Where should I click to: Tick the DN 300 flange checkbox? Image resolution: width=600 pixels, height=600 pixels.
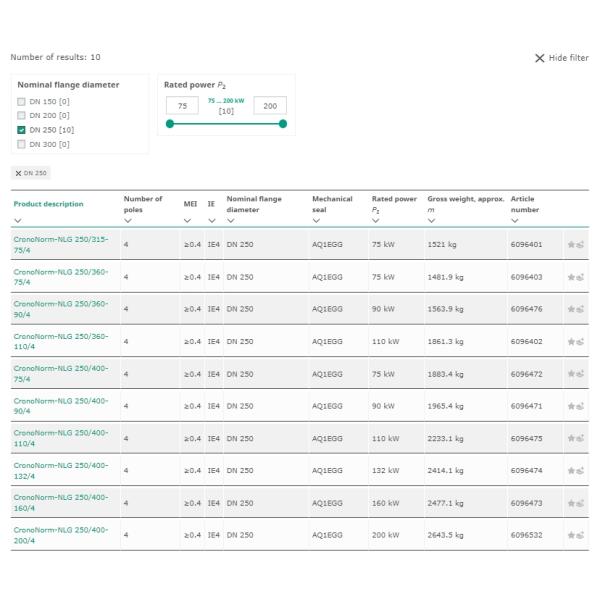point(22,144)
